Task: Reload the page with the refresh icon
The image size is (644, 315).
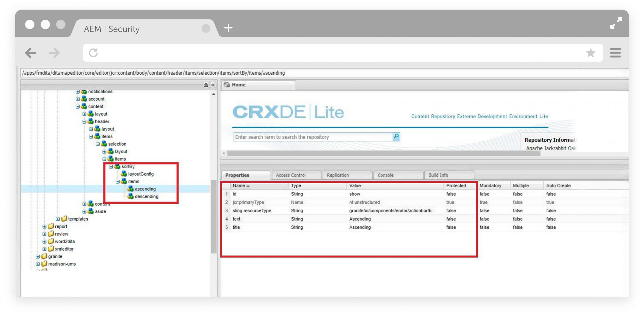Action: 93,53
